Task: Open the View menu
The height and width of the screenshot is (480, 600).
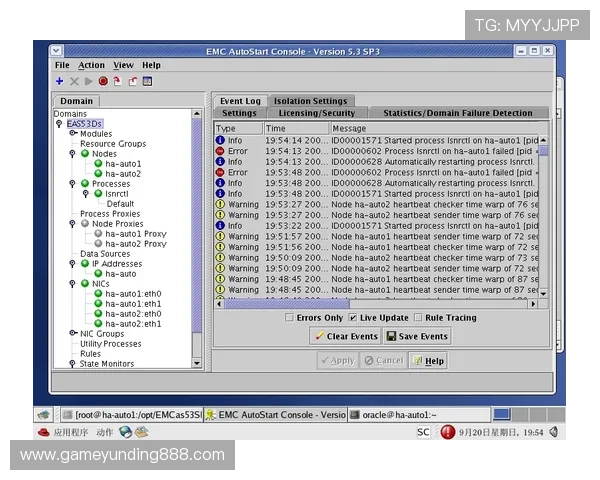Action: point(123,65)
